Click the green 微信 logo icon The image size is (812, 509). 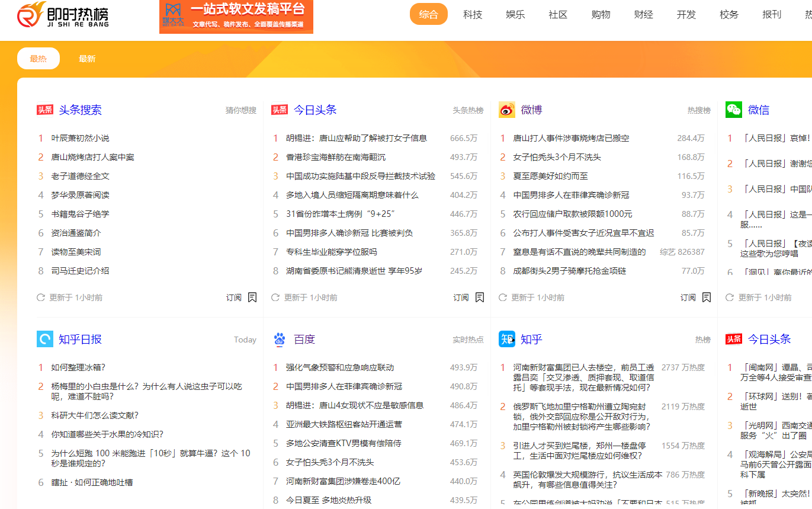[x=734, y=110]
